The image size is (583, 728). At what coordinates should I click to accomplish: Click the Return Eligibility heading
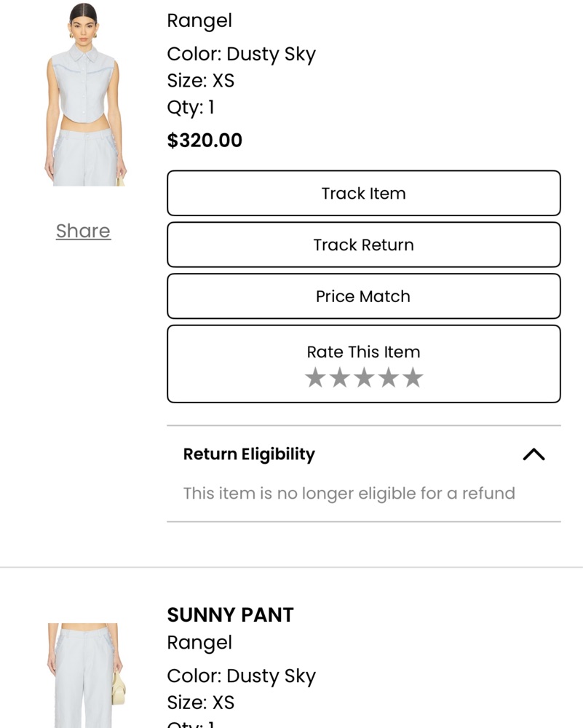point(249,454)
